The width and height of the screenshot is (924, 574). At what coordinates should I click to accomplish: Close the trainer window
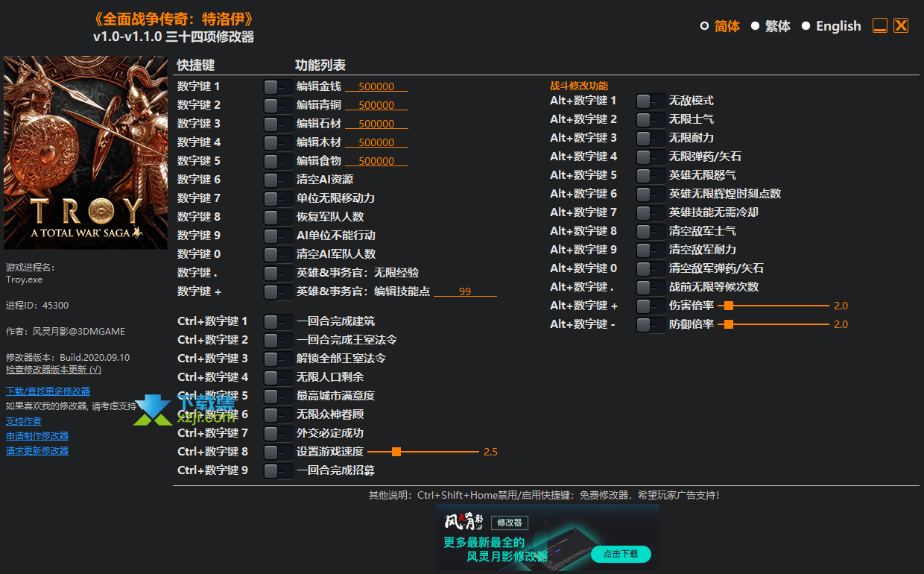click(901, 25)
